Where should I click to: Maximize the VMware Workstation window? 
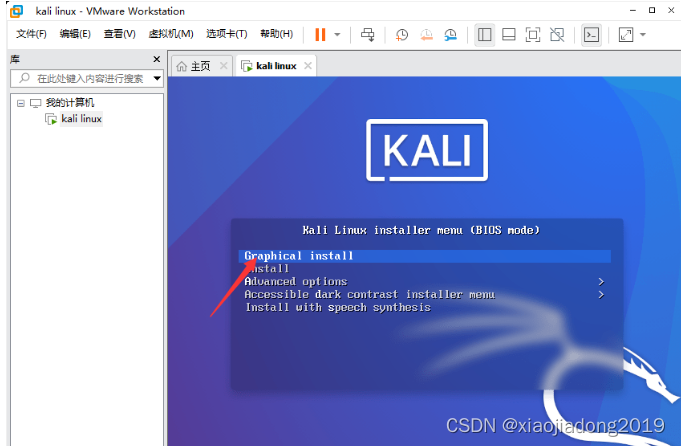652,10
